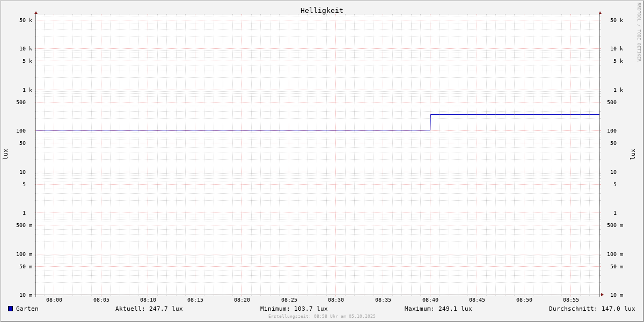Click the 08:25 time axis label
644x322 pixels.
point(289,300)
